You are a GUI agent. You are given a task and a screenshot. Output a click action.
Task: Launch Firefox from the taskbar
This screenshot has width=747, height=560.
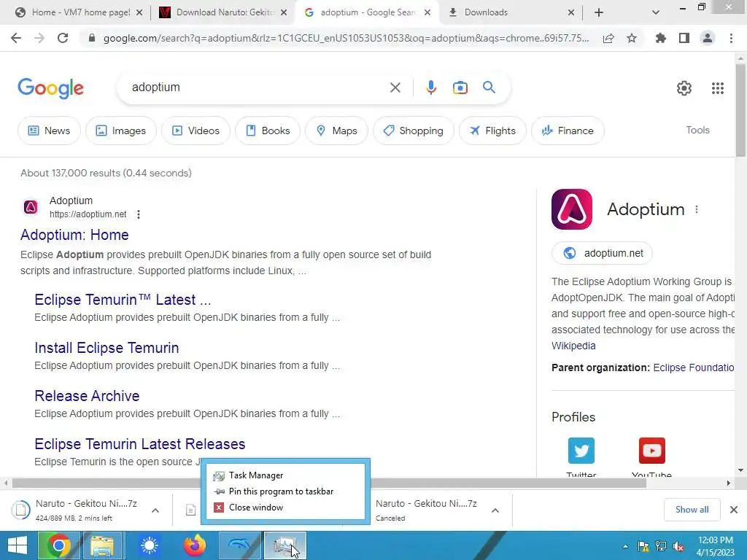194,545
